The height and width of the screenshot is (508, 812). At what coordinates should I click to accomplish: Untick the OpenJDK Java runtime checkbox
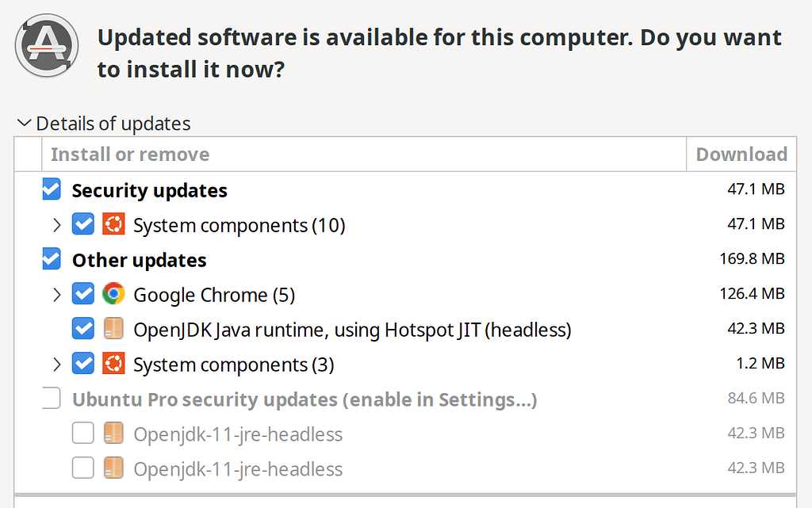(x=83, y=329)
